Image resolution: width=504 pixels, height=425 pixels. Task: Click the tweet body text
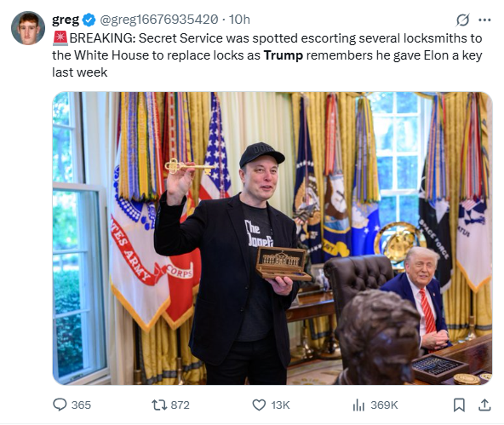(267, 55)
